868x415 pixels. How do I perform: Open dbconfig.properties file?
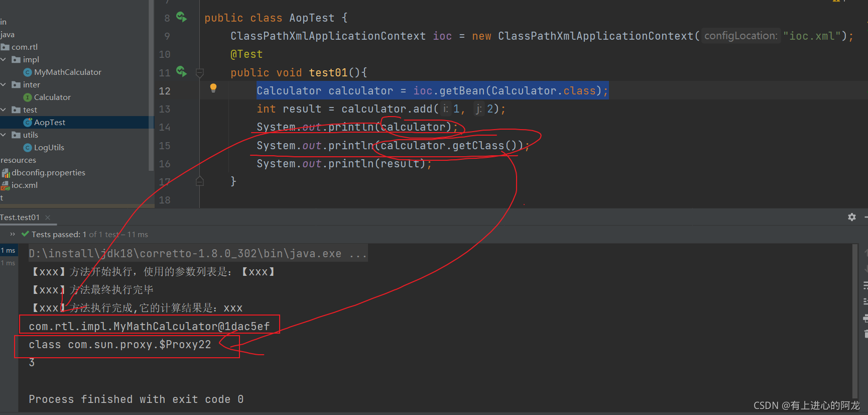pyautogui.click(x=48, y=173)
